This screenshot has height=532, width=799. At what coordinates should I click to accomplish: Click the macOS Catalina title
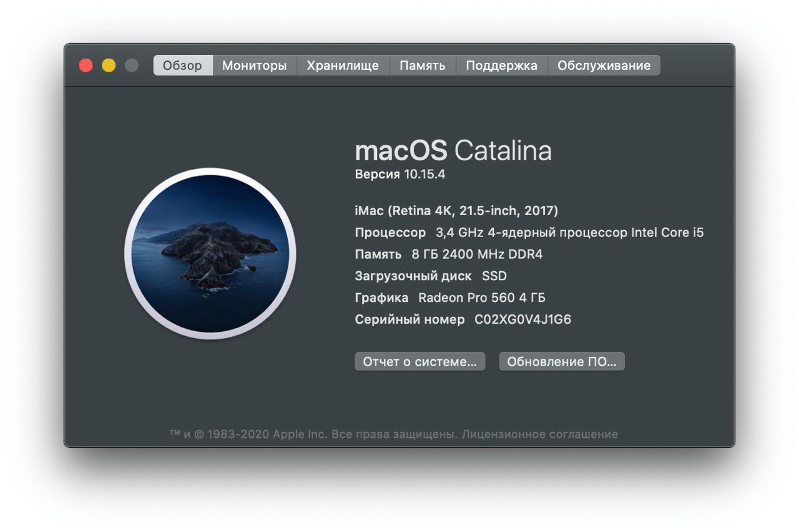click(453, 151)
